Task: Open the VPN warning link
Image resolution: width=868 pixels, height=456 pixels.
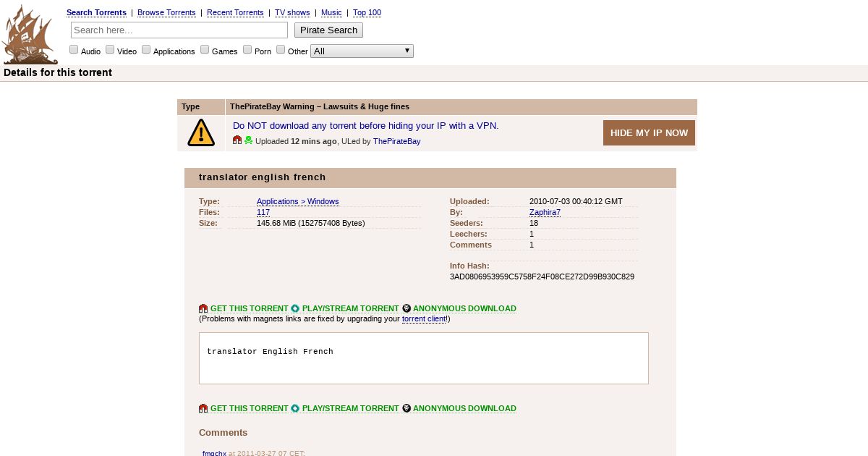Action: coord(365,125)
